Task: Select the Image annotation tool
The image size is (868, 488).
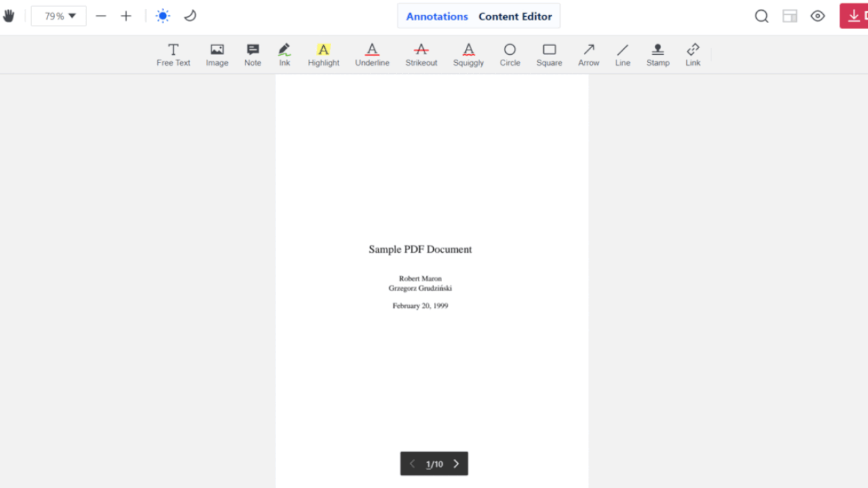Action: [217, 55]
